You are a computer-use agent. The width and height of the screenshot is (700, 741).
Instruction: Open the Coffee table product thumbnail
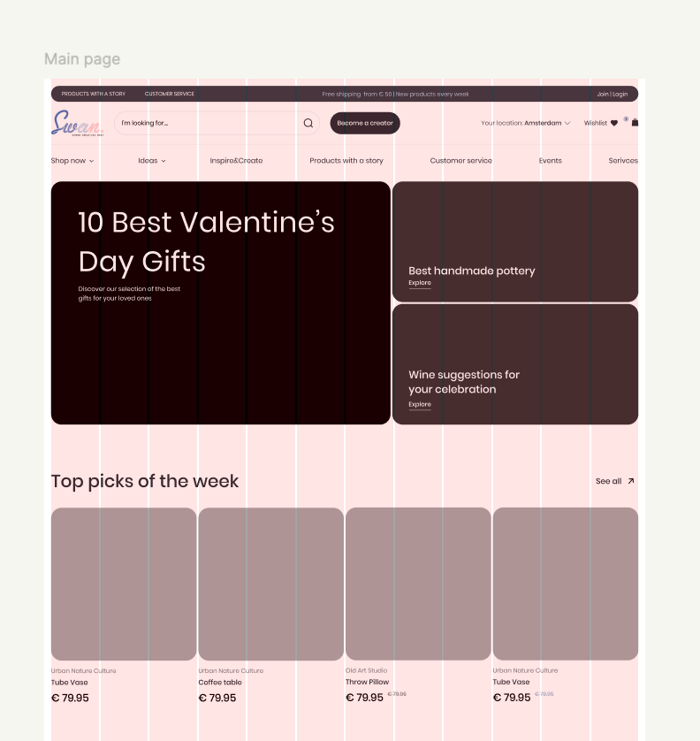point(270,584)
